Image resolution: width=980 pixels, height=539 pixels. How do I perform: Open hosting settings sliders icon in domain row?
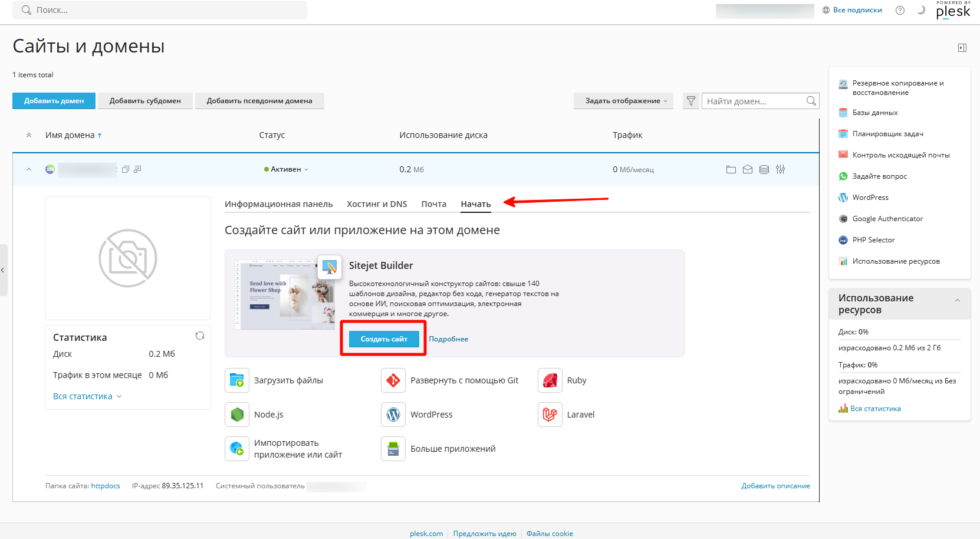click(781, 169)
